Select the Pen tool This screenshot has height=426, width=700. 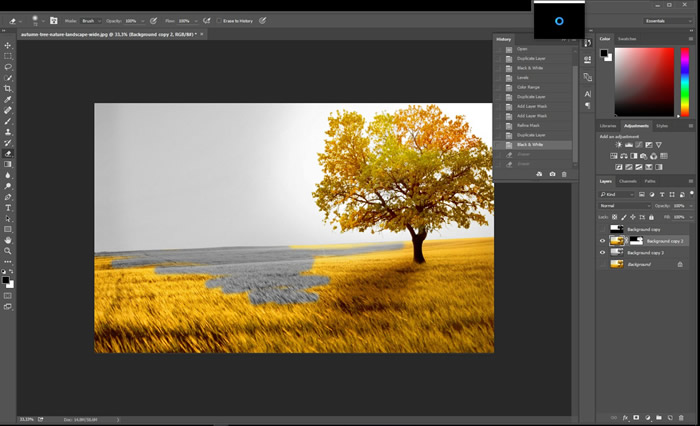click(x=8, y=197)
